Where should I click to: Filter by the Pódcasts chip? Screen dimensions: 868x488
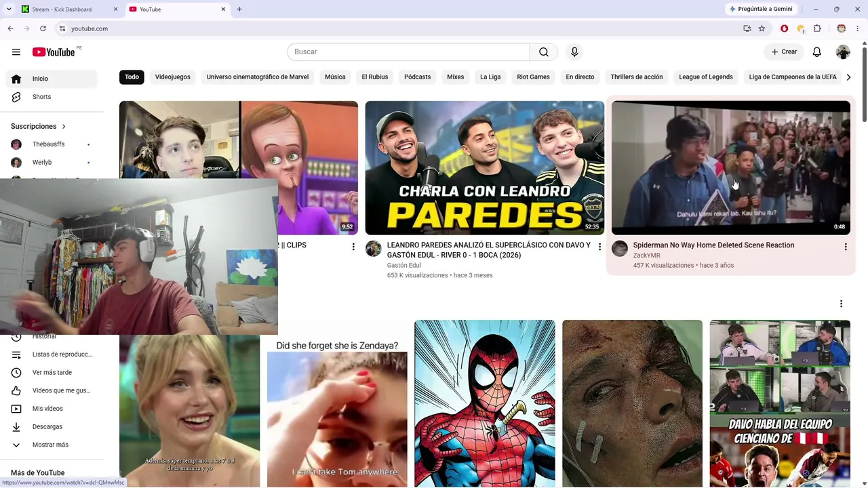[x=418, y=77]
